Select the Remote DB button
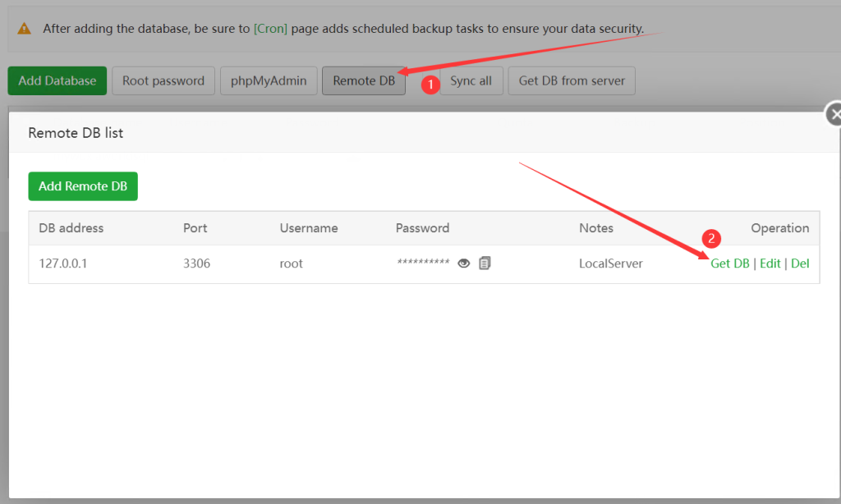Image resolution: width=841 pixels, height=504 pixels. (x=364, y=81)
